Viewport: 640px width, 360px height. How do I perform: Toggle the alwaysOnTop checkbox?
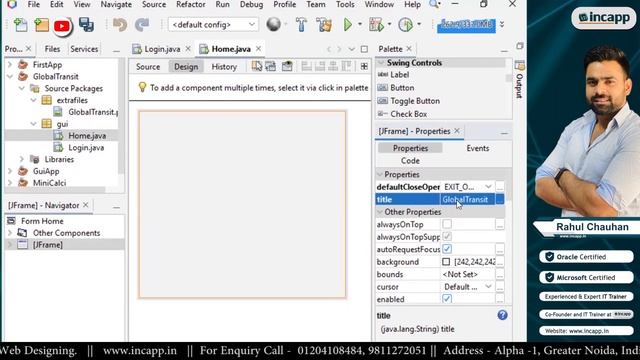(447, 224)
